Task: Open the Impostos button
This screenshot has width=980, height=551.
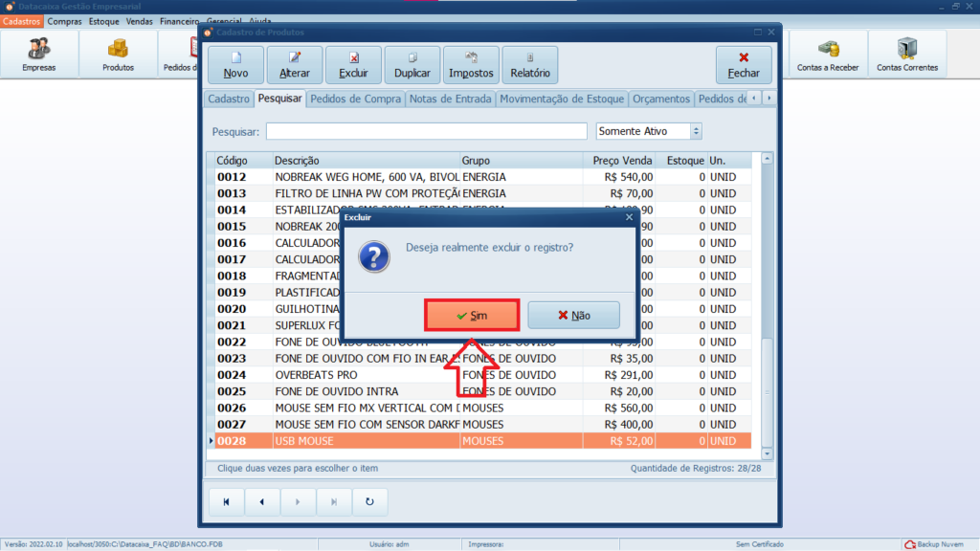Action: tap(471, 65)
